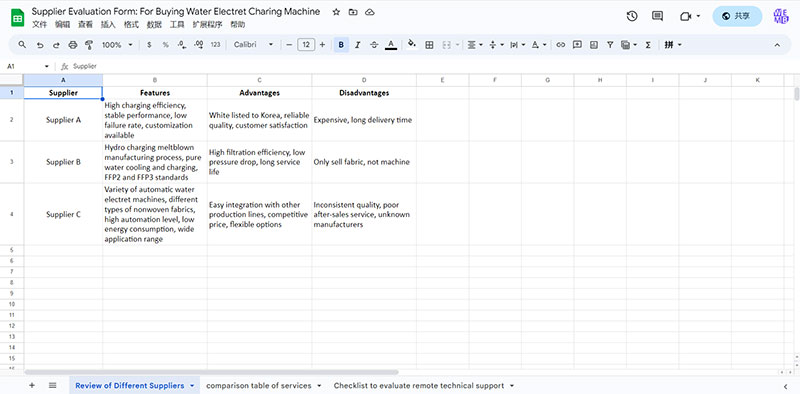Image resolution: width=800 pixels, height=394 pixels.
Task: Open comment history panel
Action: pyautogui.click(x=657, y=16)
